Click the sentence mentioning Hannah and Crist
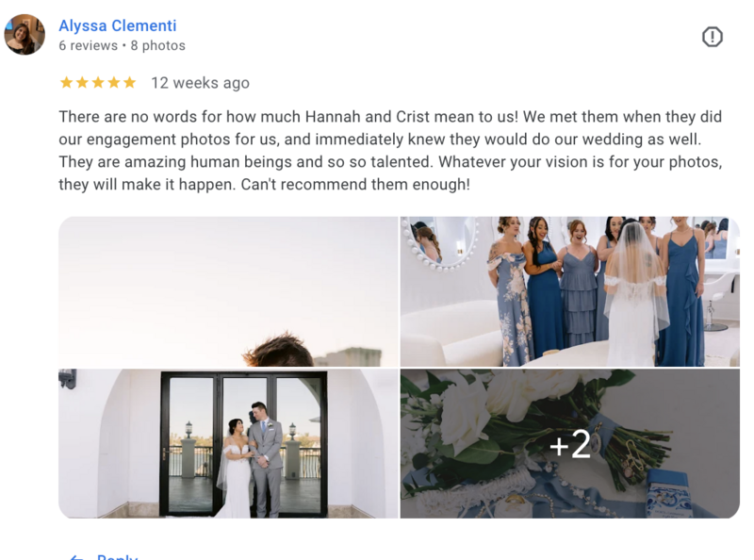This screenshot has width=754, height=560. [x=288, y=117]
